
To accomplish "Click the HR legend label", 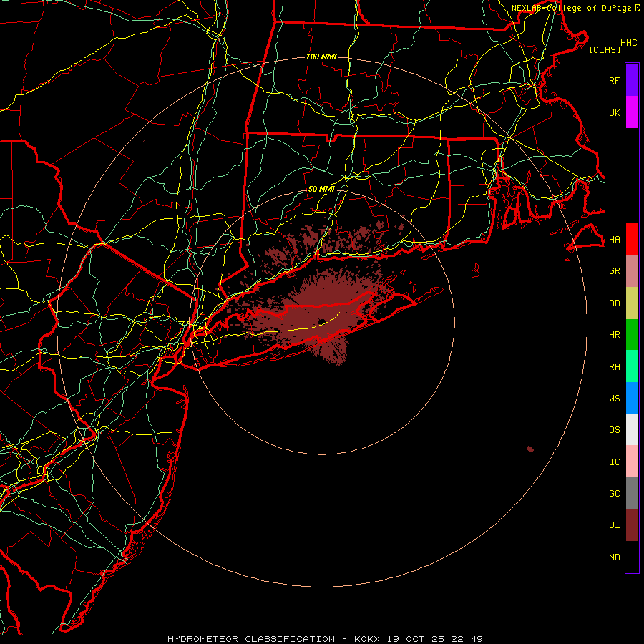I will tap(614, 335).
